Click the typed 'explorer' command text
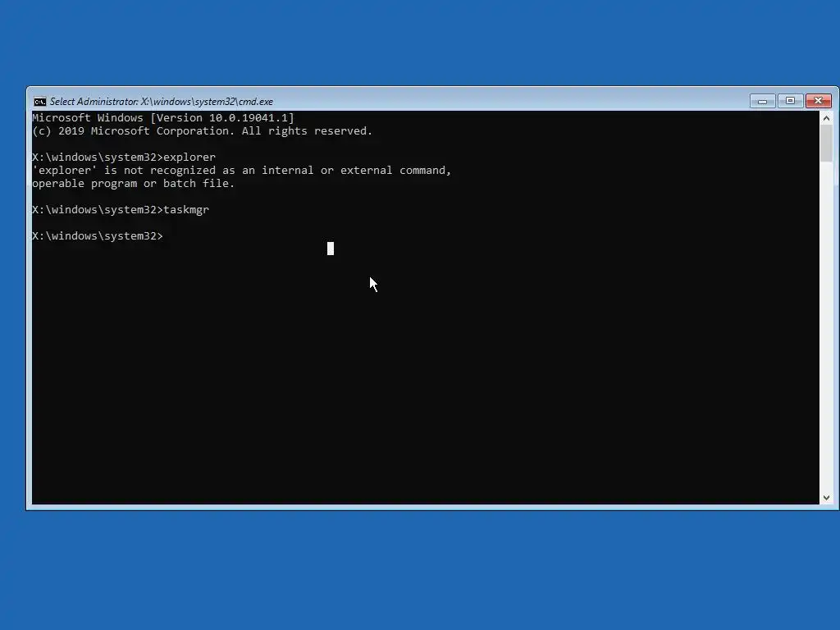Image resolution: width=840 pixels, height=630 pixels. coord(189,157)
